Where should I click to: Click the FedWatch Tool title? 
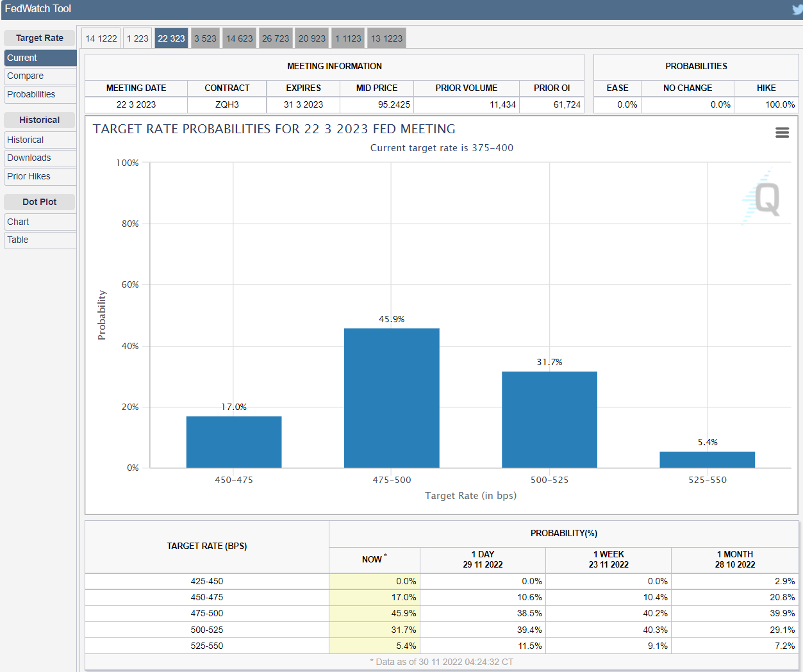tap(38, 9)
